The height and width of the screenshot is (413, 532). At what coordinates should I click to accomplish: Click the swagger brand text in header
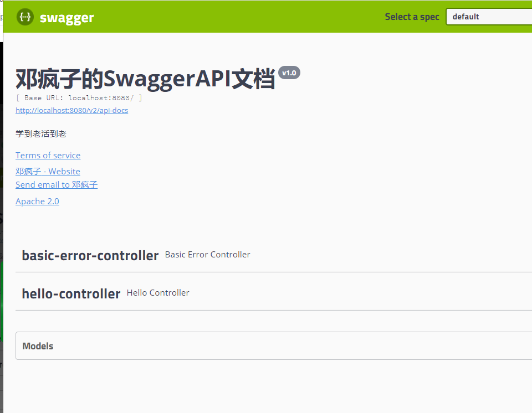click(x=67, y=18)
